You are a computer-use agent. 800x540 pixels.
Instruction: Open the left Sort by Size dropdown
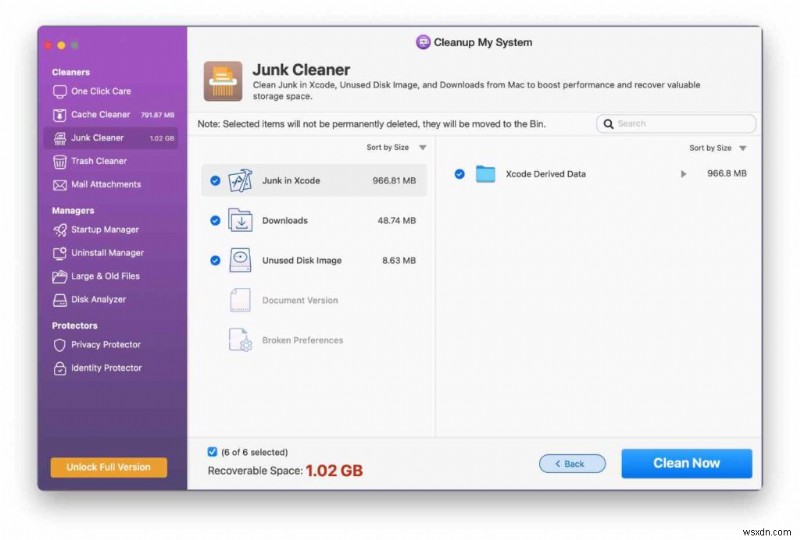tap(396, 148)
